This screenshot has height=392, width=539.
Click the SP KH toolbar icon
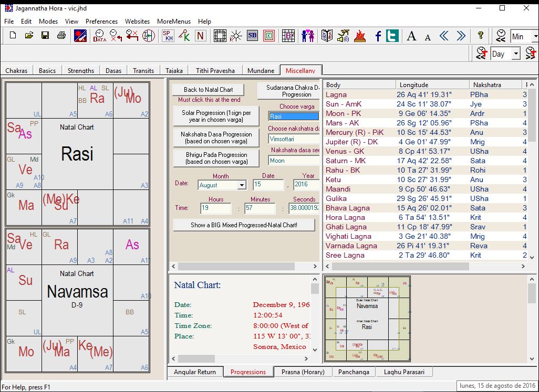pyautogui.click(x=168, y=35)
